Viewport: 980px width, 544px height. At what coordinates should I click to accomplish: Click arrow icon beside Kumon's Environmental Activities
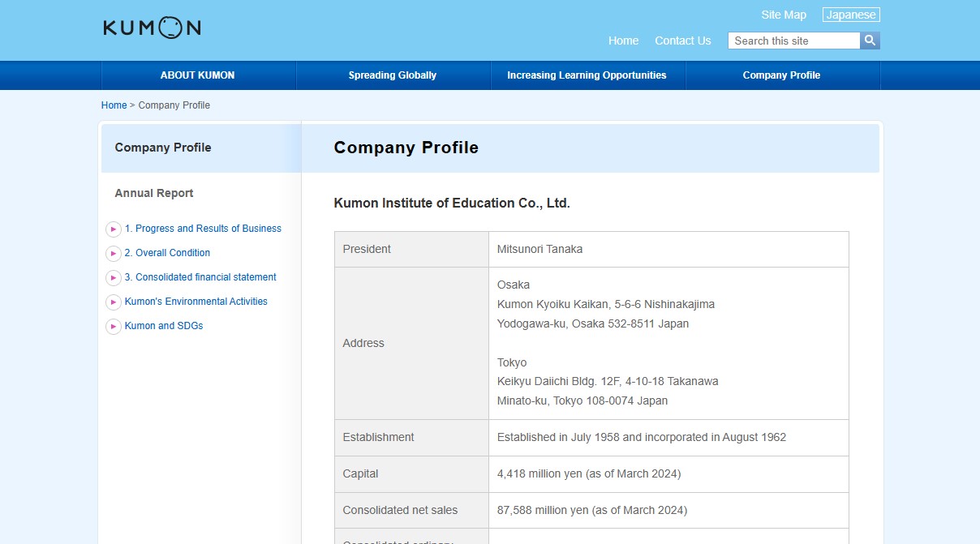114,302
